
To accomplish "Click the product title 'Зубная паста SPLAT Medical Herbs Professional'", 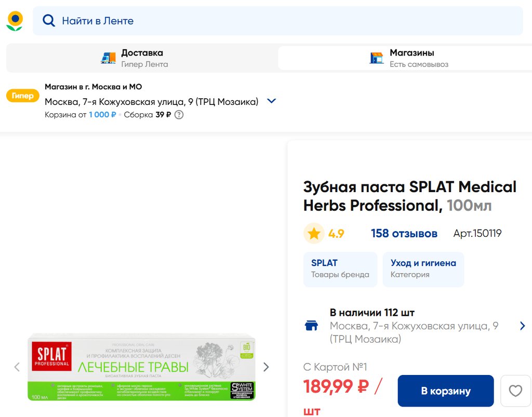I will point(410,196).
